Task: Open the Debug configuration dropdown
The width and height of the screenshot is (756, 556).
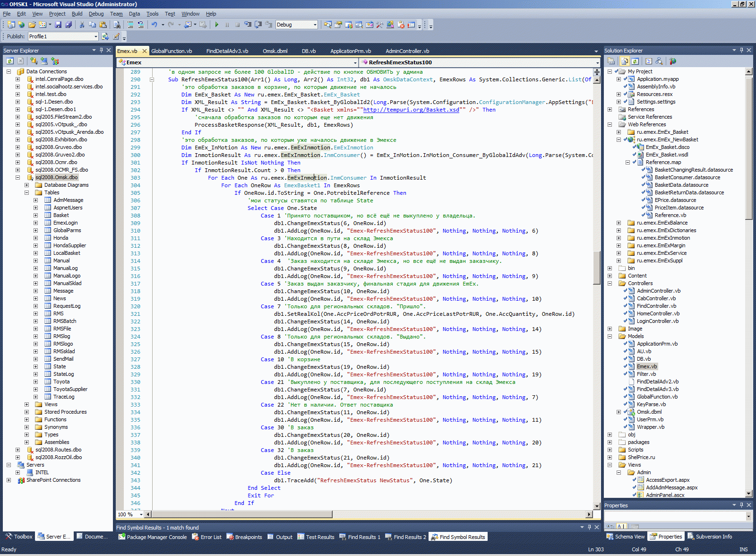Action: (315, 25)
